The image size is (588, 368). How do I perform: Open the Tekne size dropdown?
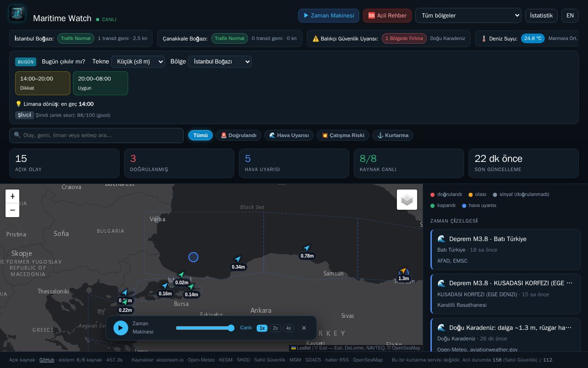[138, 61]
